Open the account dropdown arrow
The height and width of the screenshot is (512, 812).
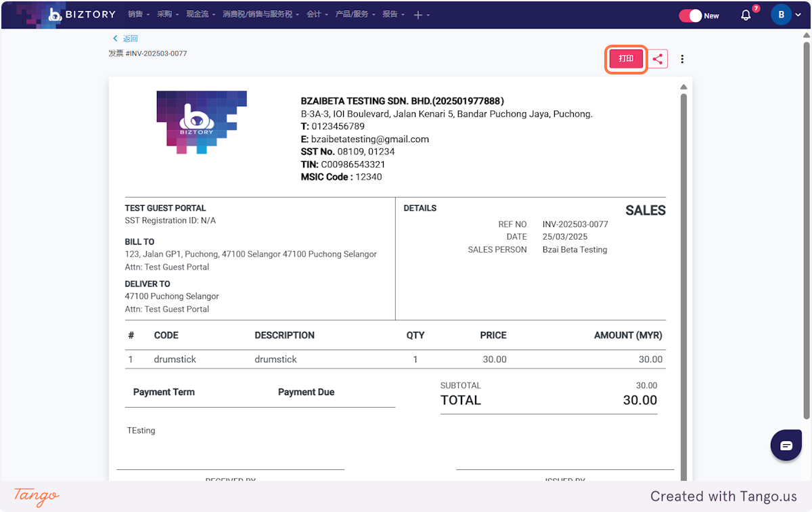tap(798, 15)
